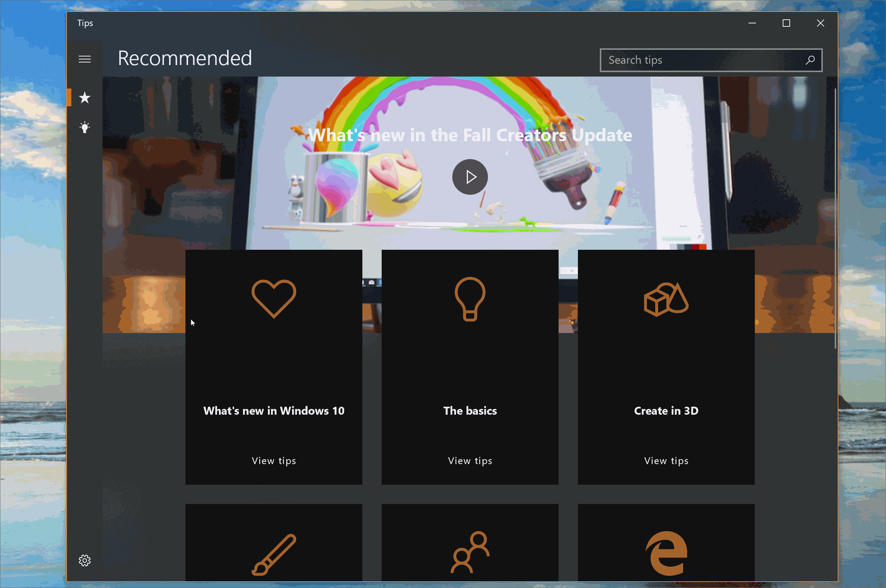886x588 pixels.
Task: Open the hamburger navigation menu
Action: [x=85, y=59]
